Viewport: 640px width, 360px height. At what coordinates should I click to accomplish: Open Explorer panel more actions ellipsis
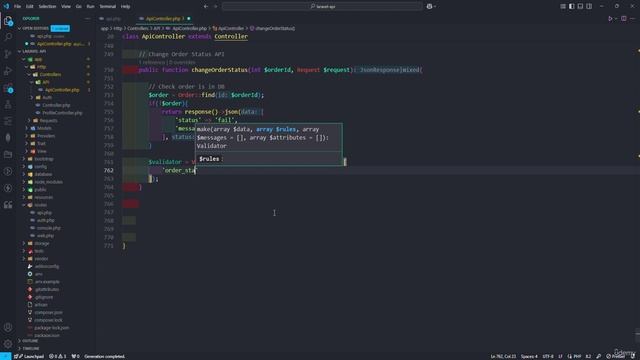[87, 18]
